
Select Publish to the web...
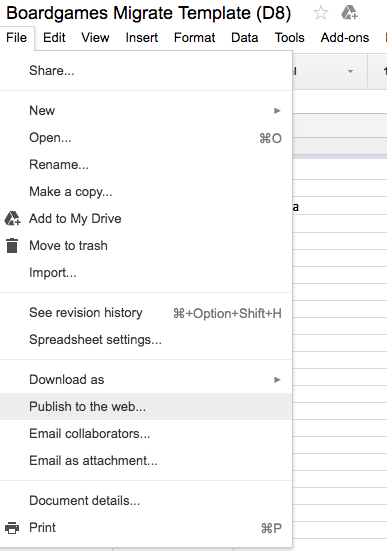[146, 407]
